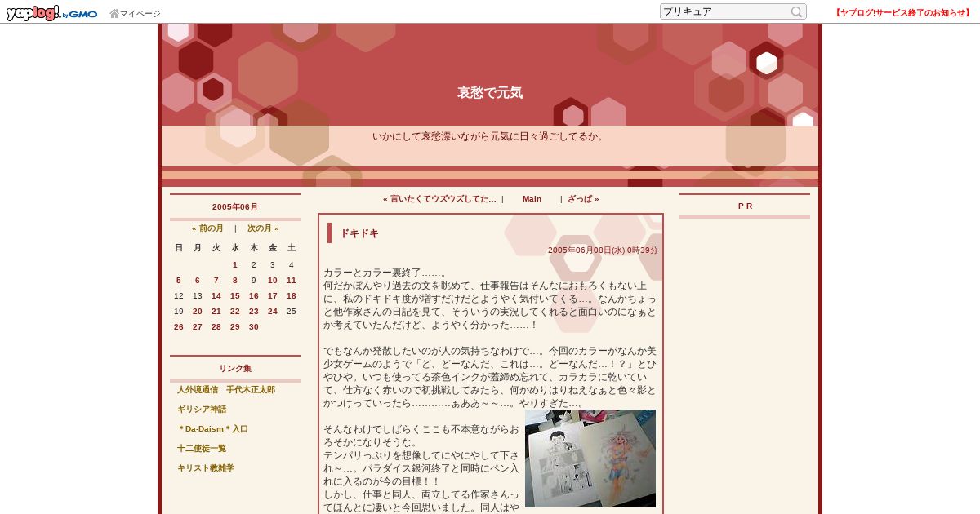The width and height of the screenshot is (980, 514).
Task: Open the manga artwork photo thumbnail
Action: point(590,459)
